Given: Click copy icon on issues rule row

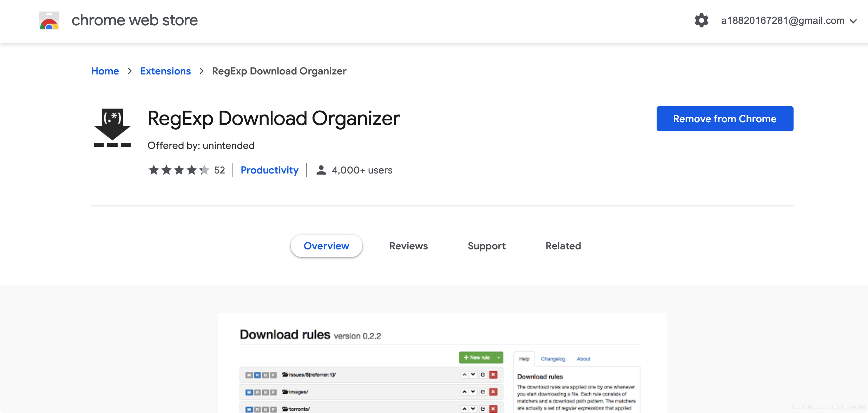Looking at the screenshot, I should pos(483,375).
